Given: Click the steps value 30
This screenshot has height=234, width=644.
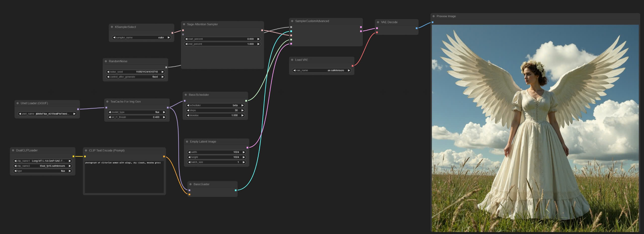Looking at the screenshot, I should pyautogui.click(x=236, y=110).
